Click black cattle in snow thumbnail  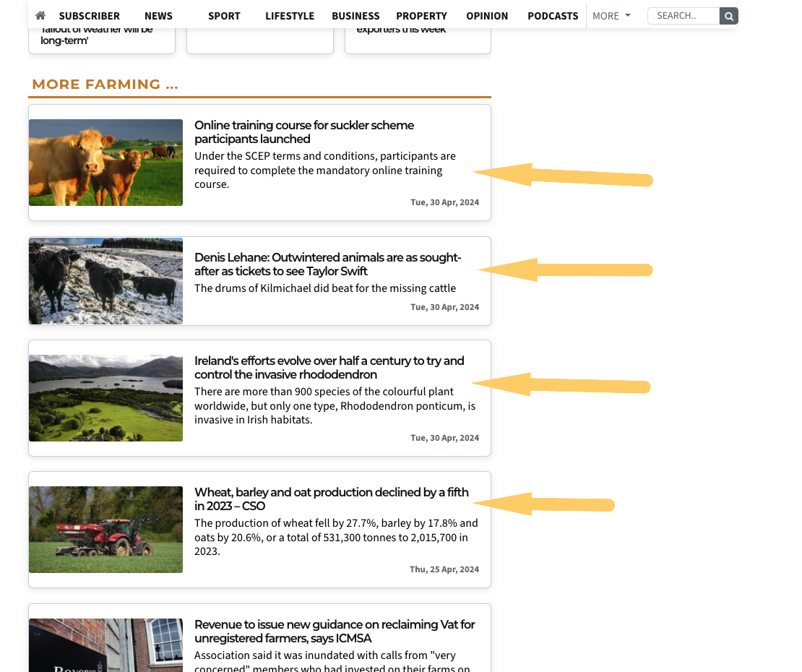105,281
